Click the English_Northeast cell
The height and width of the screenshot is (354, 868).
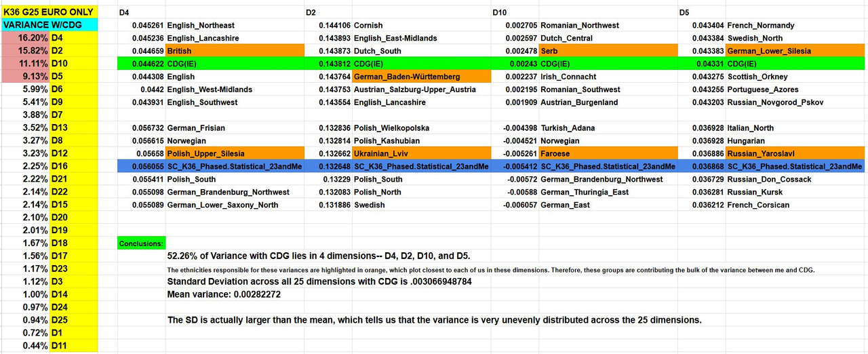[235, 25]
